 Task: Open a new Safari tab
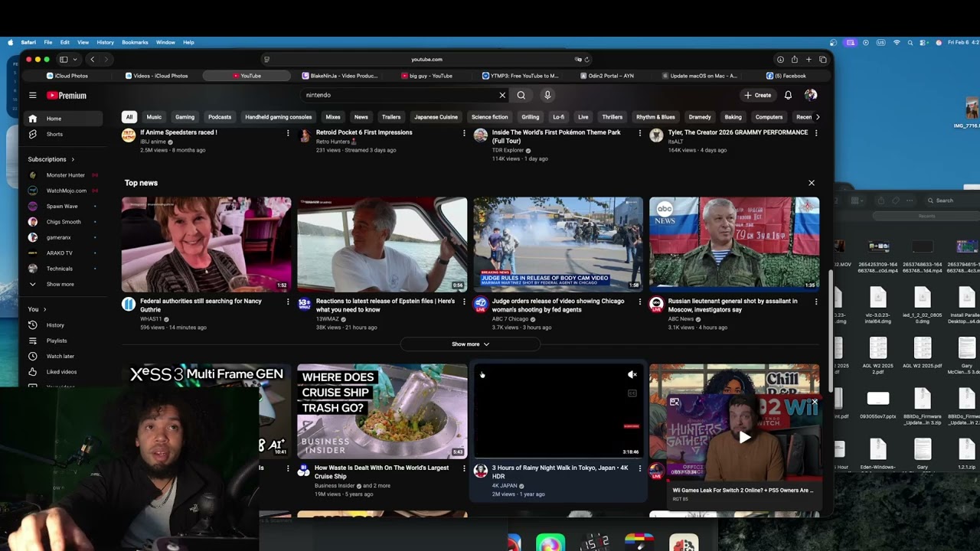[808, 59]
